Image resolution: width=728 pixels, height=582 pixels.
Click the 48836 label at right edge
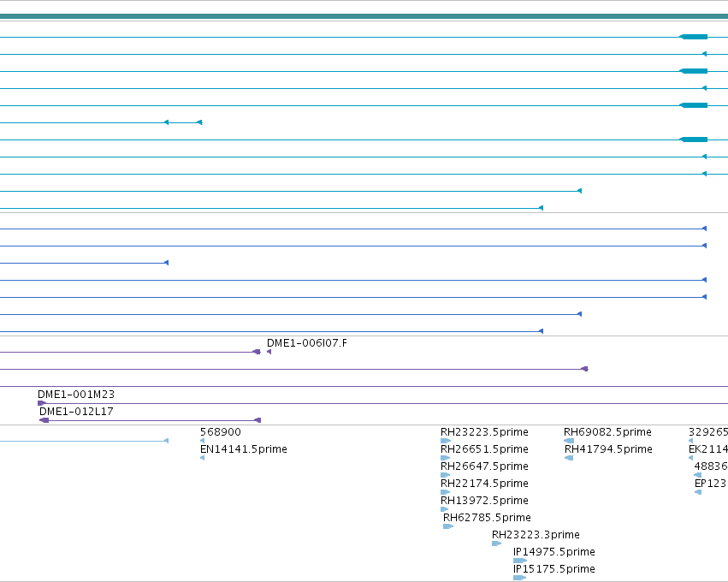pyautogui.click(x=711, y=466)
